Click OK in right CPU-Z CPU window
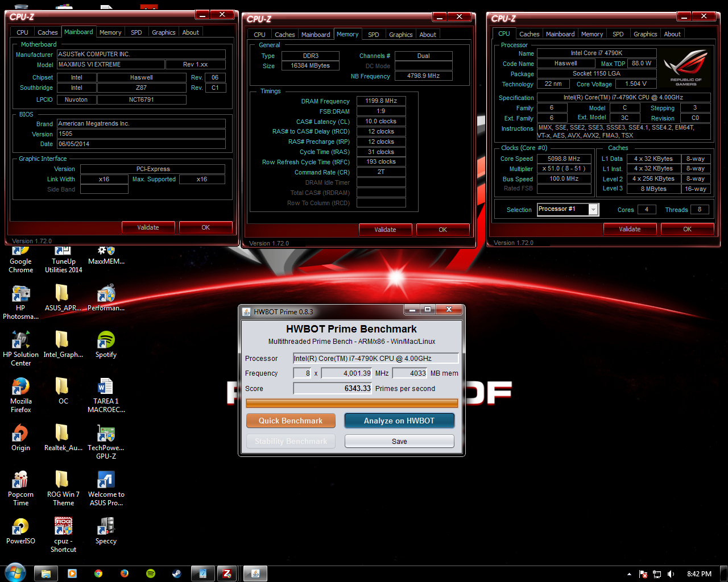The image size is (728, 582). coord(687,229)
